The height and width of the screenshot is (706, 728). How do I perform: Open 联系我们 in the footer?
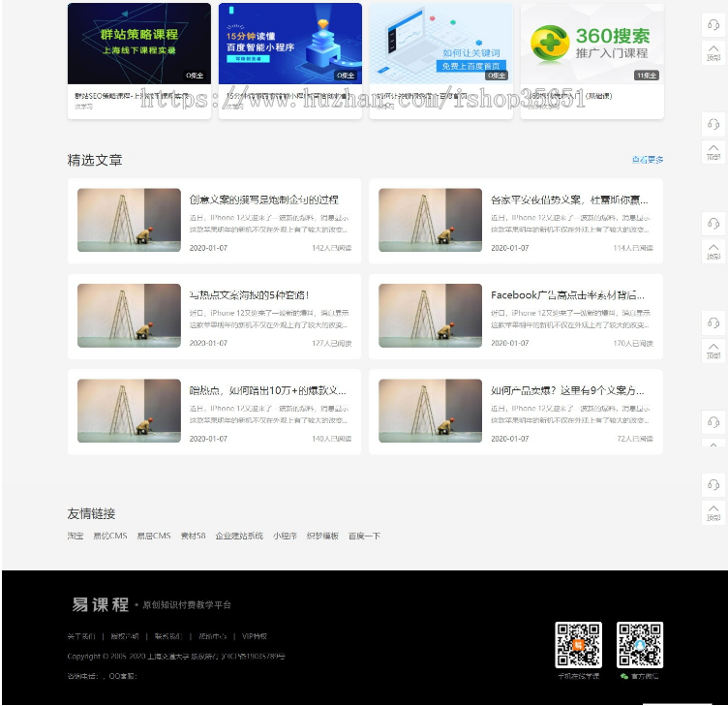[x=168, y=636]
